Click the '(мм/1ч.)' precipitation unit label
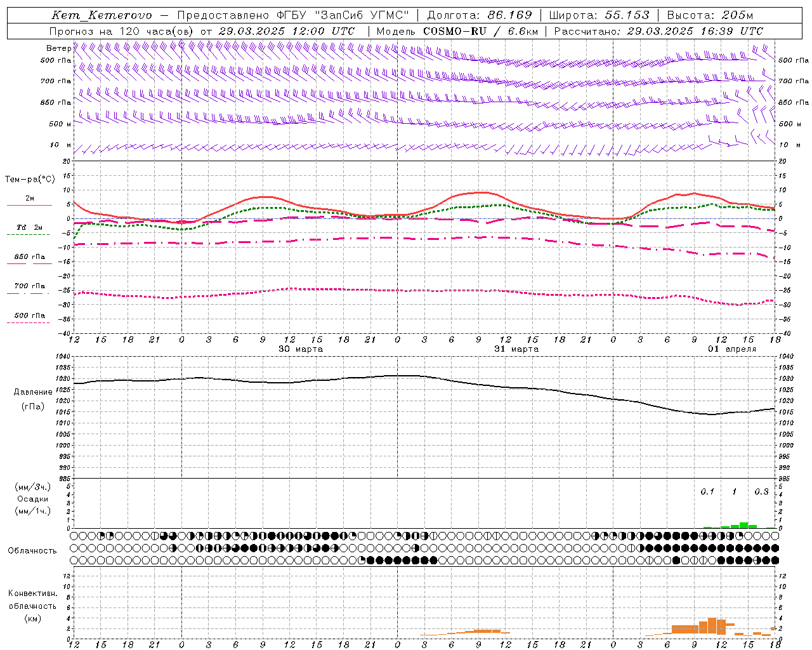 point(33,511)
